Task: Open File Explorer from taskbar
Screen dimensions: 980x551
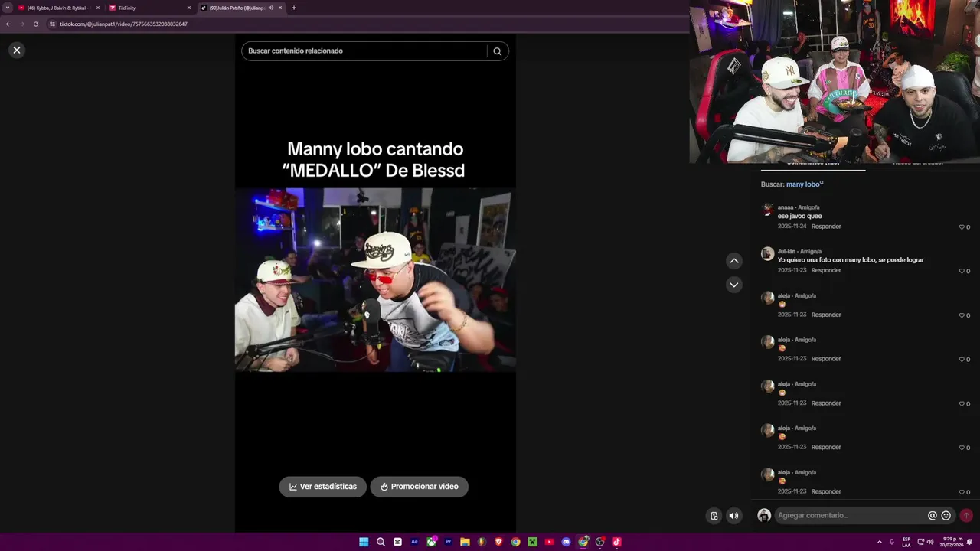Action: (465, 542)
